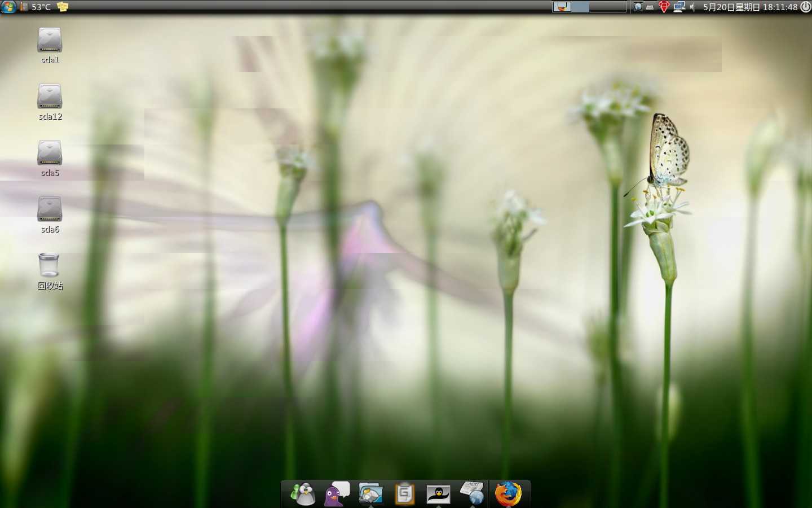Open the news reader dock icon

point(472,494)
